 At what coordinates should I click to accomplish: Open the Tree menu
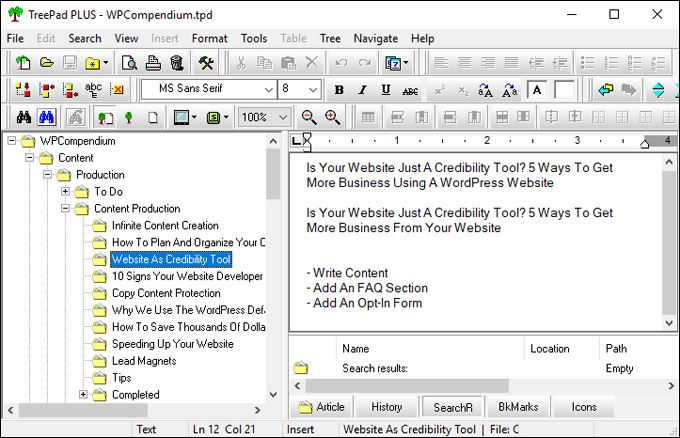330,39
